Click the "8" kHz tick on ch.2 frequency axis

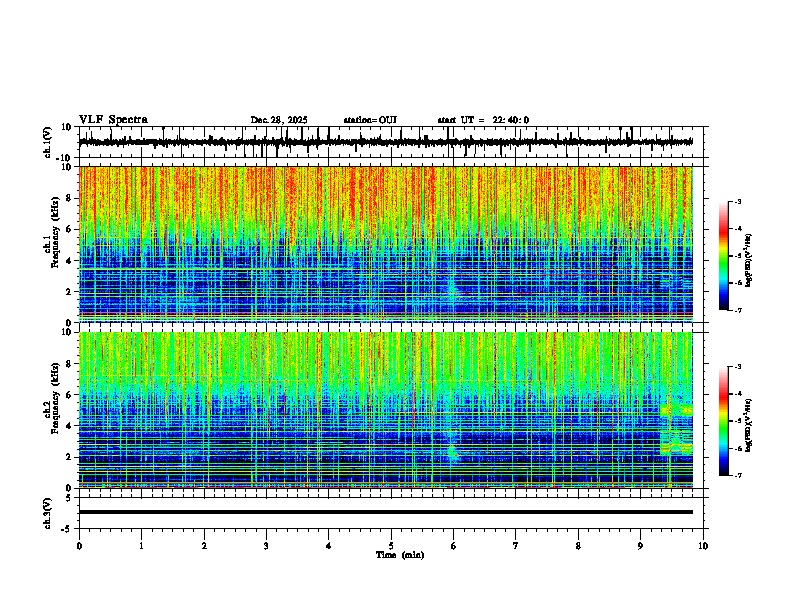[x=69, y=364]
